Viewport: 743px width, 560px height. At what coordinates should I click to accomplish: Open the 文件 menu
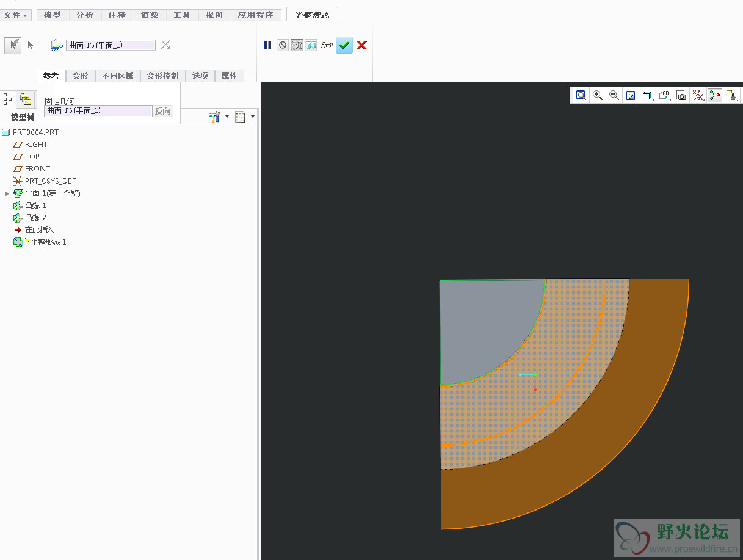pyautogui.click(x=15, y=15)
